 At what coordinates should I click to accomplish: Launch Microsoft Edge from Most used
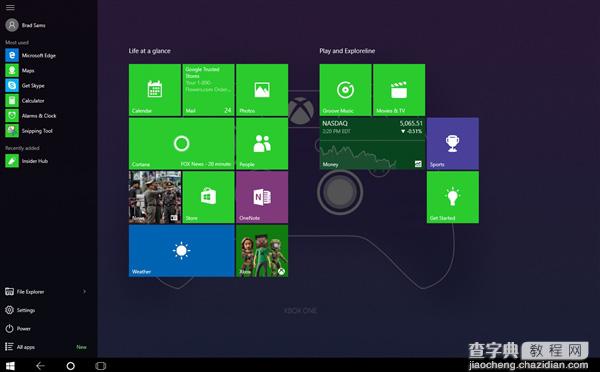(x=31, y=55)
